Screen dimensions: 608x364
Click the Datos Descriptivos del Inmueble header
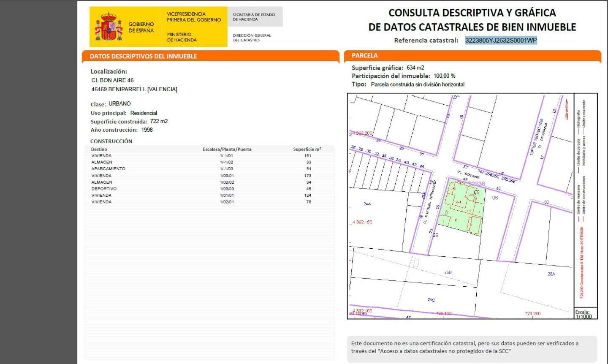[144, 56]
